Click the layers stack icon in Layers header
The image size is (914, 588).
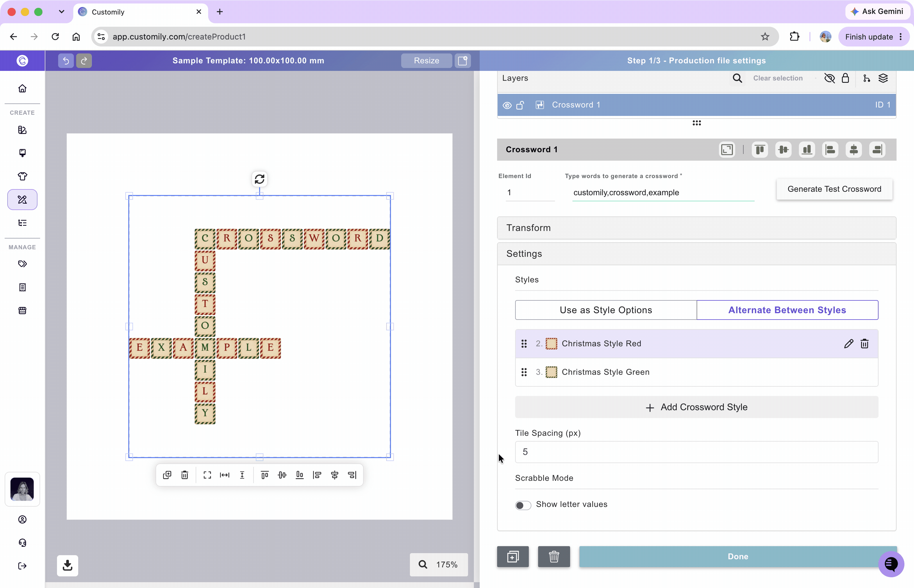click(x=883, y=78)
